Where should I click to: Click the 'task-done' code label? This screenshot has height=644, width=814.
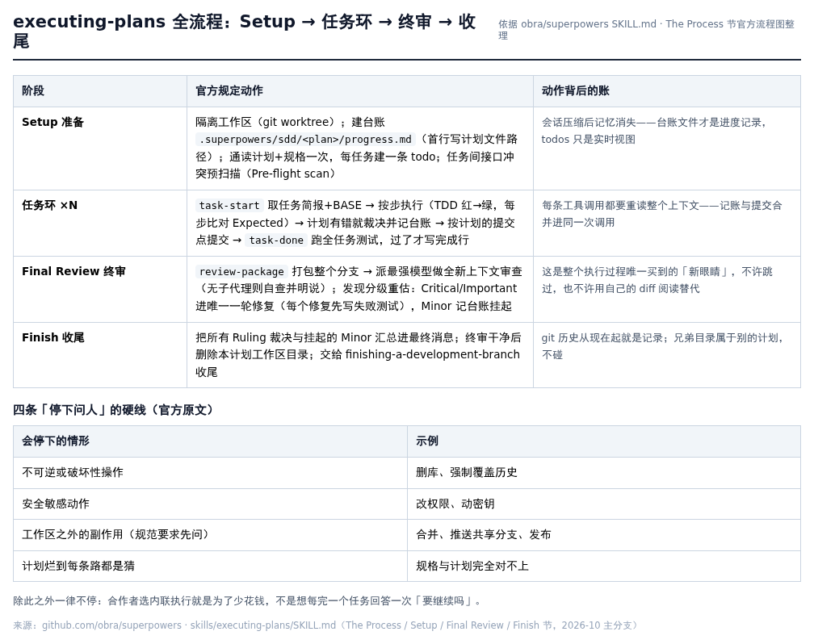click(276, 240)
